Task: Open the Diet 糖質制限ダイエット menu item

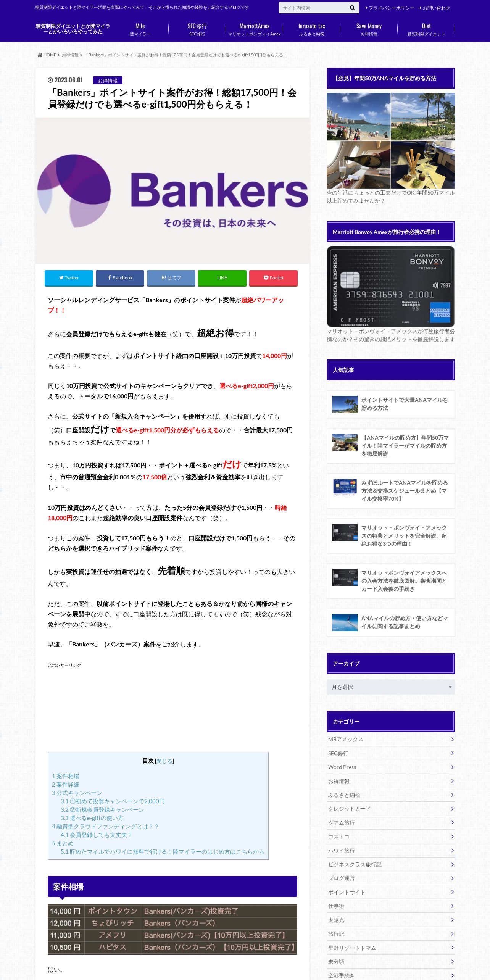Action: [x=426, y=29]
